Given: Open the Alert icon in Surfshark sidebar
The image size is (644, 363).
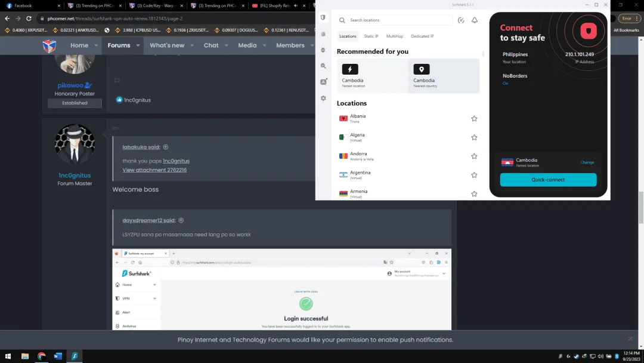Looking at the screenshot, I should pos(323,34).
